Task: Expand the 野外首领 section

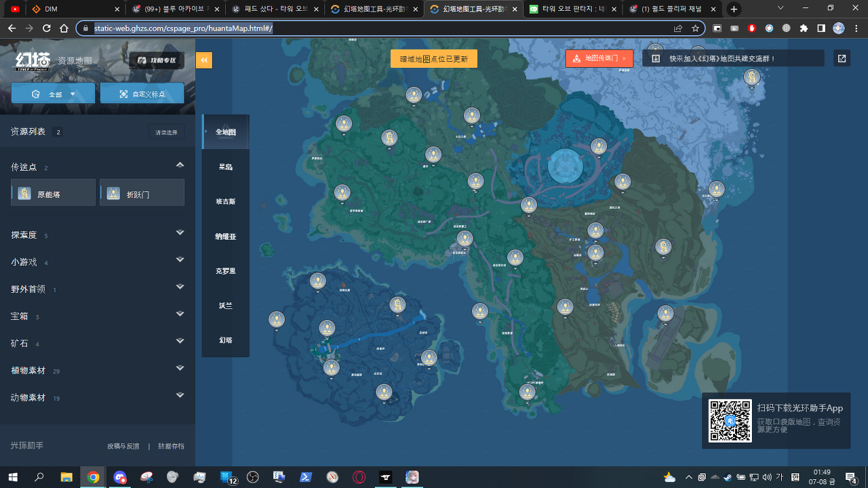Action: coord(180,287)
